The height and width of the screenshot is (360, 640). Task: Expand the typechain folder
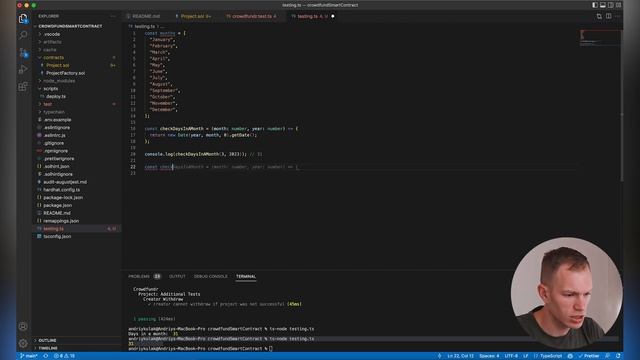point(77,112)
